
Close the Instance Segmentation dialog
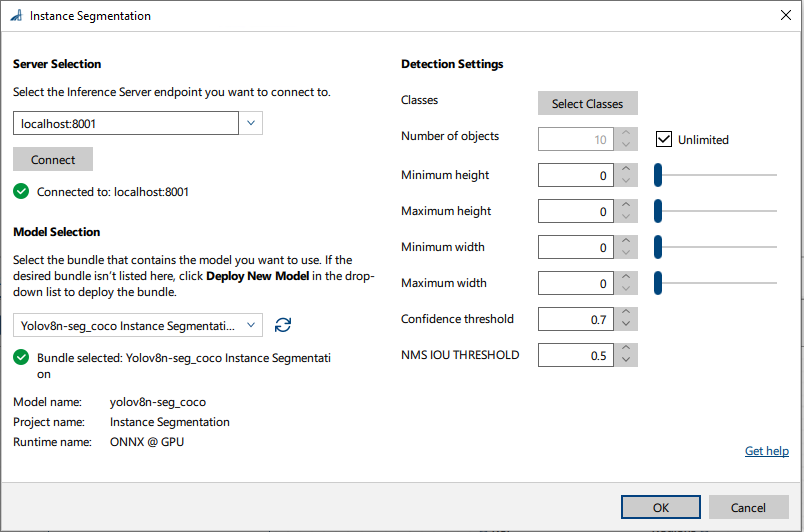click(x=786, y=15)
